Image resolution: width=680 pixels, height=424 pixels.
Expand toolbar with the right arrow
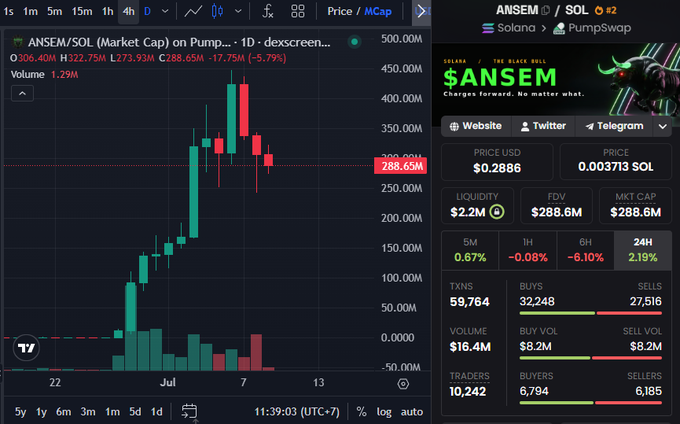(x=421, y=12)
